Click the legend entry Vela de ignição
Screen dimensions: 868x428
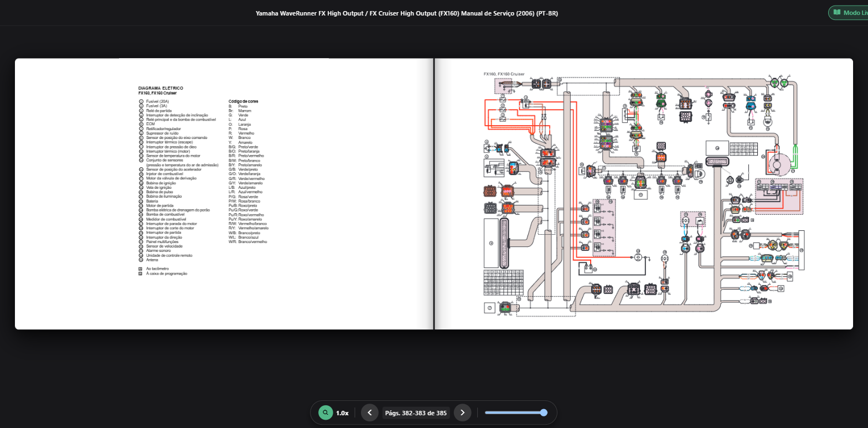[159, 187]
